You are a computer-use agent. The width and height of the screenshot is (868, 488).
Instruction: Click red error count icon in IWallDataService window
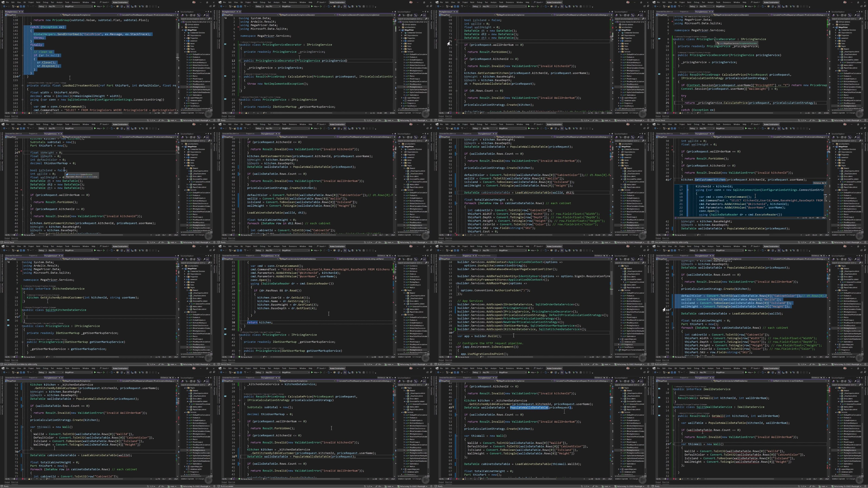[674, 479]
